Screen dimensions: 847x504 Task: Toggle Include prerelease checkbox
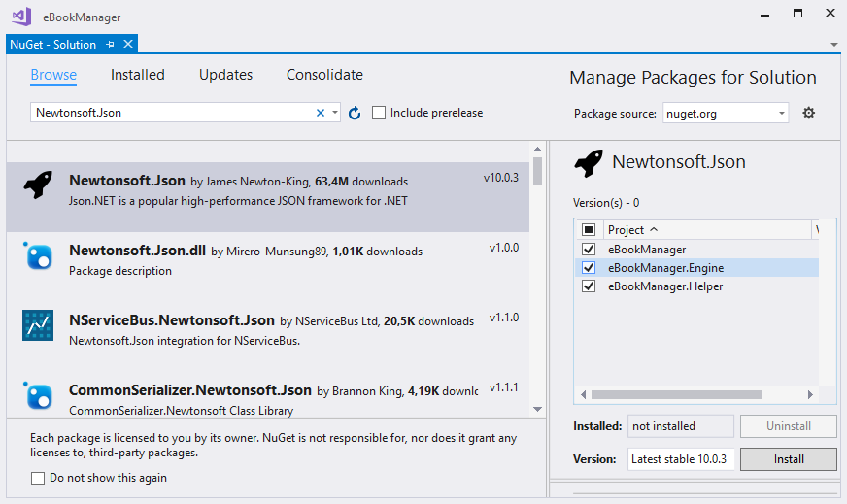click(x=379, y=113)
